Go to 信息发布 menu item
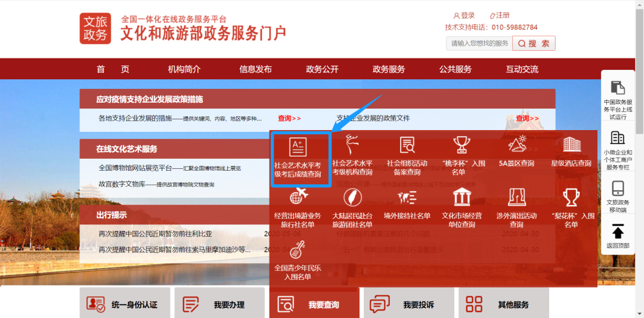 (255, 69)
